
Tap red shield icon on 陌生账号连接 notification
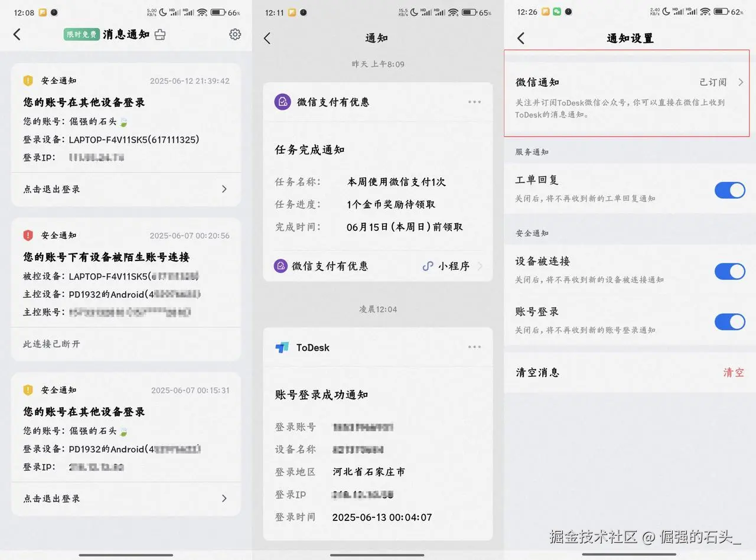point(28,235)
